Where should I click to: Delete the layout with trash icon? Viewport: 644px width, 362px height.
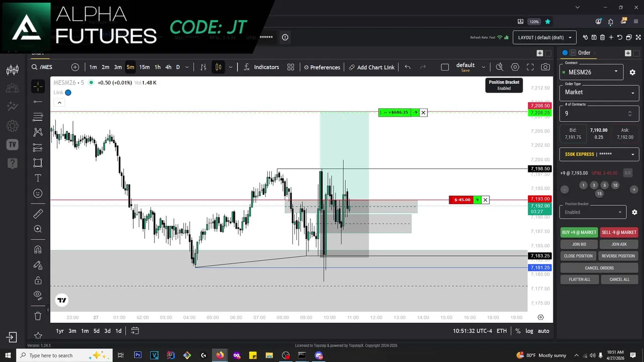point(603,37)
